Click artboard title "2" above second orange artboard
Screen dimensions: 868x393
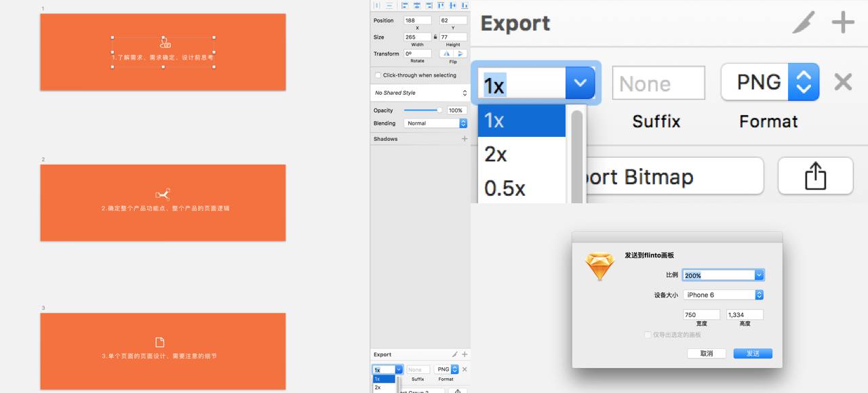click(x=43, y=159)
